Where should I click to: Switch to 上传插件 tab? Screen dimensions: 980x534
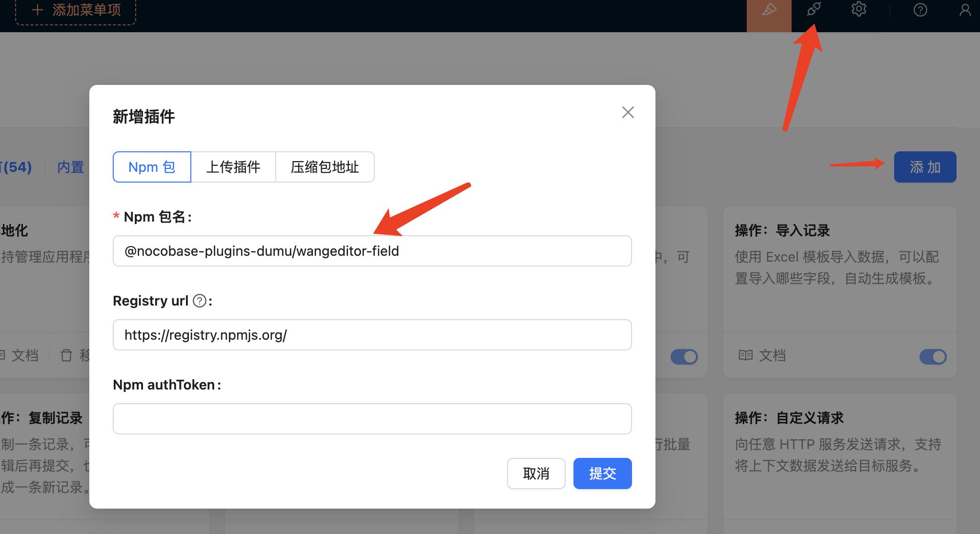pyautogui.click(x=233, y=167)
